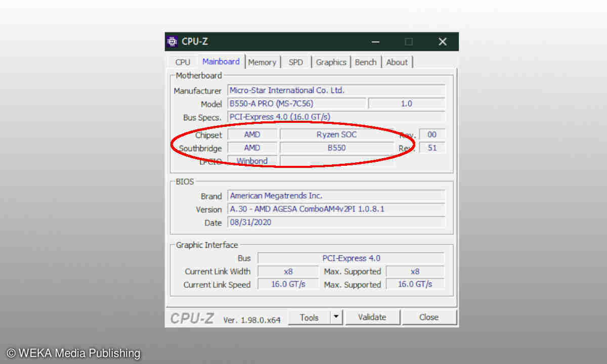Click the Model field B550-A PRO

click(296, 104)
